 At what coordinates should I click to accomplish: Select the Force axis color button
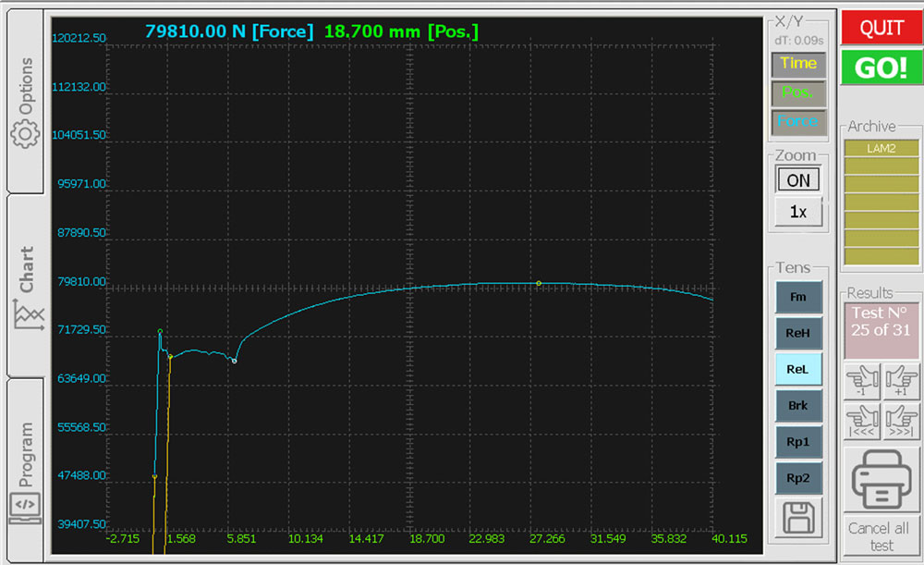point(796,121)
